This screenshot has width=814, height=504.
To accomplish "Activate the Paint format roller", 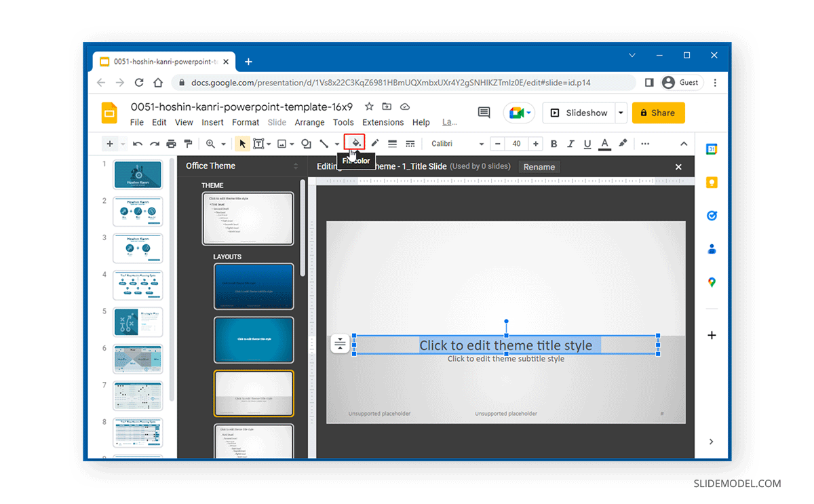I will (x=188, y=144).
